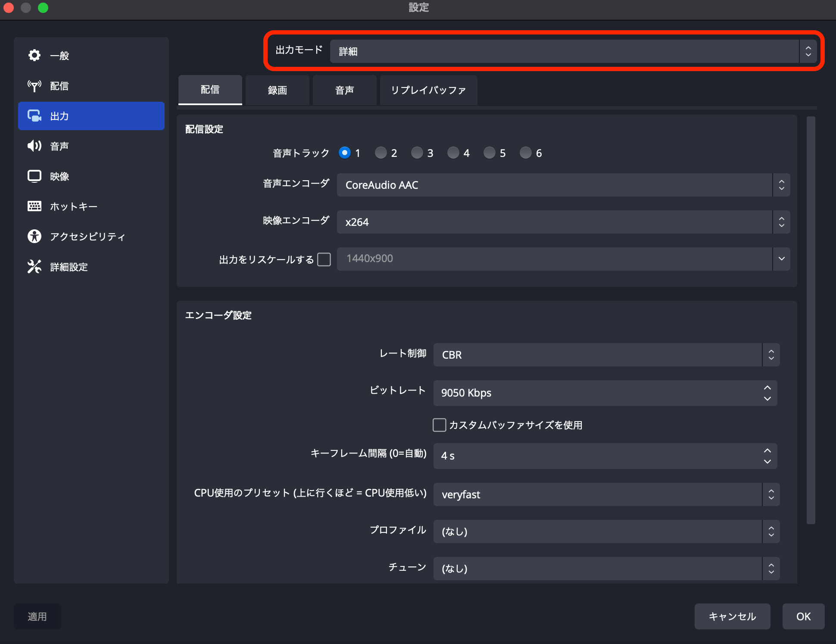836x644 pixels.
Task: Open 詳細設定 via the wrench icon
Action: tap(34, 266)
